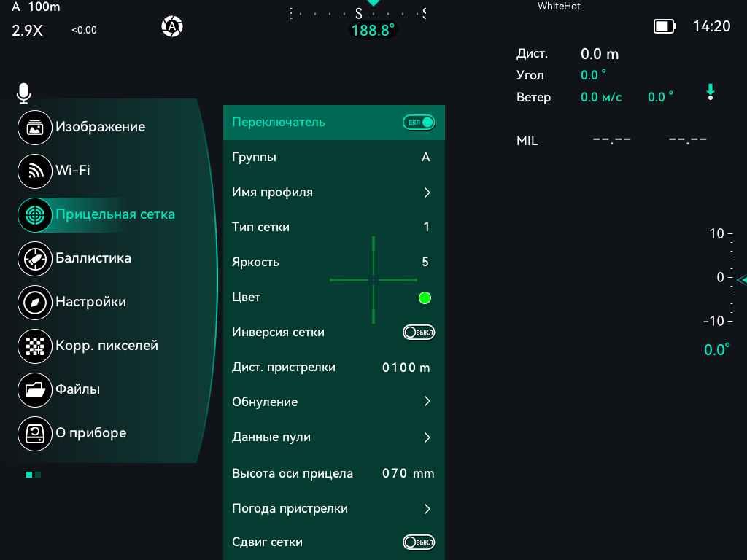Open the О приборе menu label

coord(91,433)
